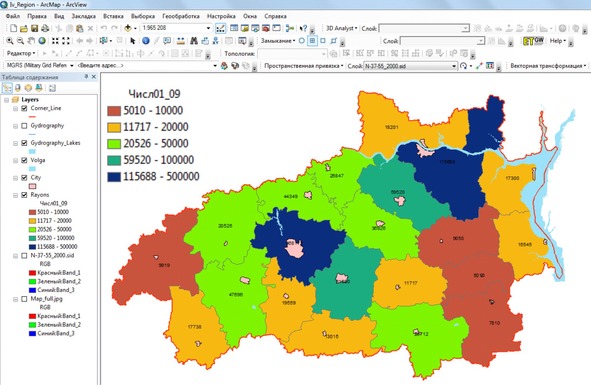Uncheck the Corner_Line layer checkbox
This screenshot has width=591, height=385.
tap(24, 108)
